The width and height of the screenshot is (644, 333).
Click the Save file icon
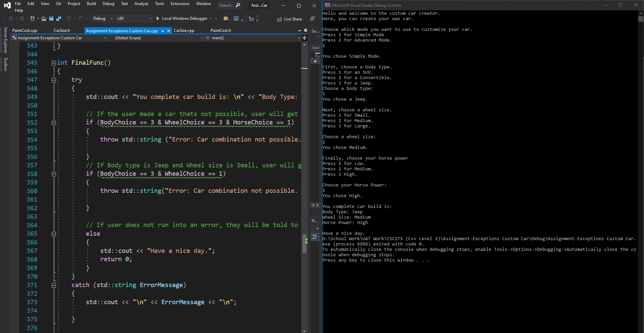coord(51,18)
